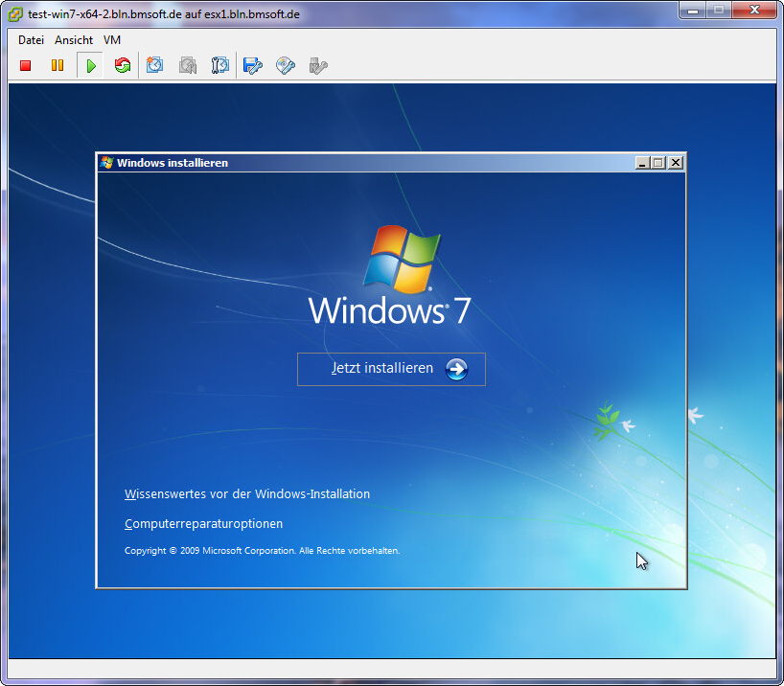This screenshot has width=784, height=686.
Task: Click the arrow icon beside Jetzt installieren
Action: [x=456, y=370]
